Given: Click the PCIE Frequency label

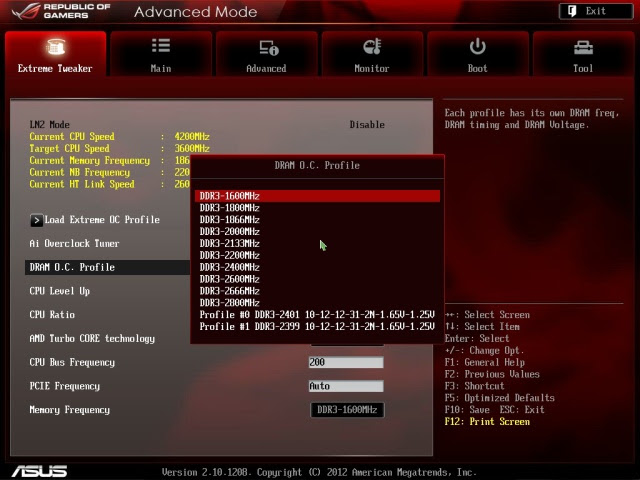Looking at the screenshot, I should tap(64, 386).
